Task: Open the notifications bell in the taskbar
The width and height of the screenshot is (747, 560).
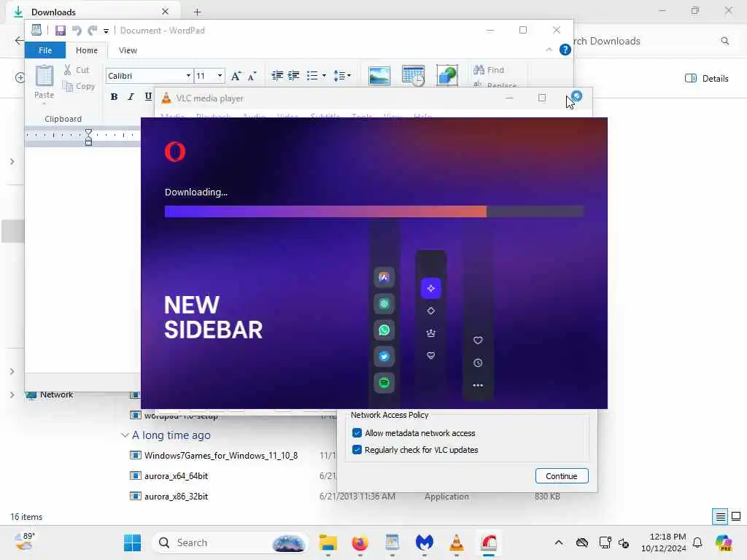Action: tap(697, 542)
